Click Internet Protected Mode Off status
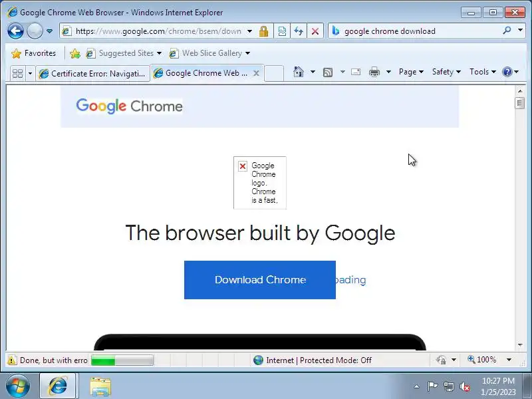 (x=313, y=360)
